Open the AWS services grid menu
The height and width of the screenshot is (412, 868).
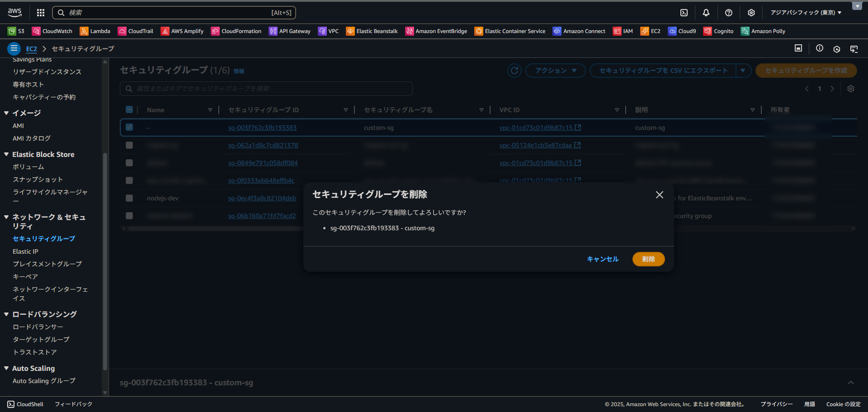41,13
